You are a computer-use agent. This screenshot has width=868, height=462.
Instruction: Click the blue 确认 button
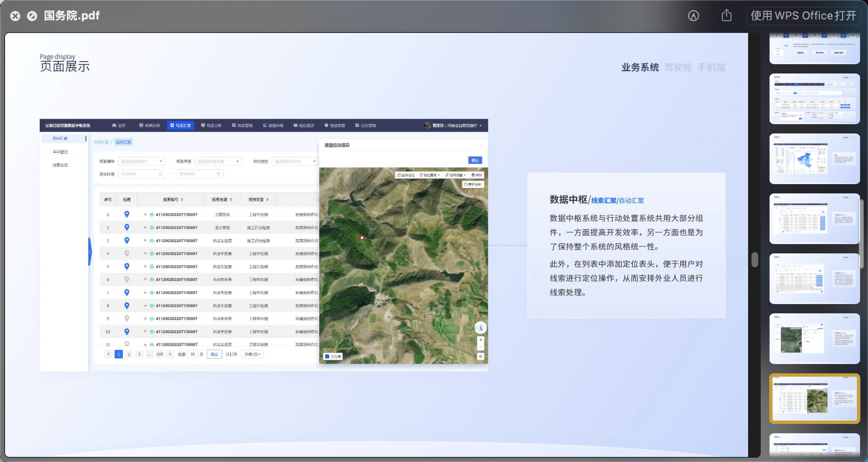pyautogui.click(x=475, y=160)
